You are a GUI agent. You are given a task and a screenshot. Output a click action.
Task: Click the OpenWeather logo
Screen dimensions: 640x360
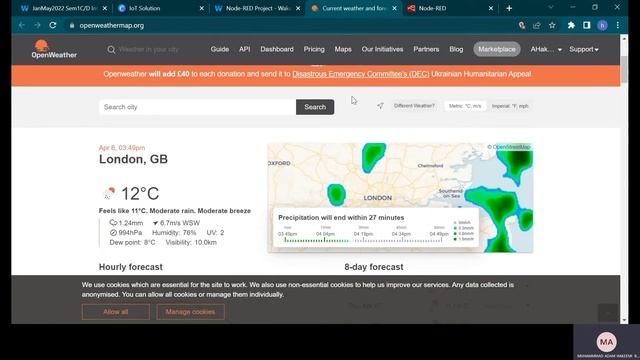54,49
